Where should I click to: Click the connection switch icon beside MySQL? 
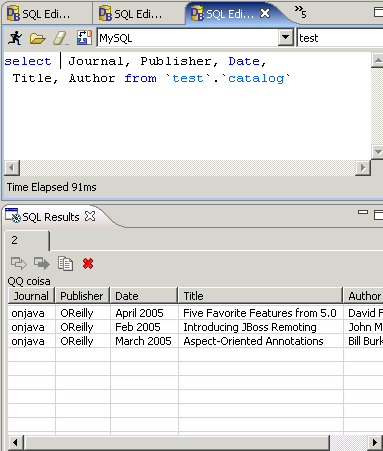(x=84, y=38)
